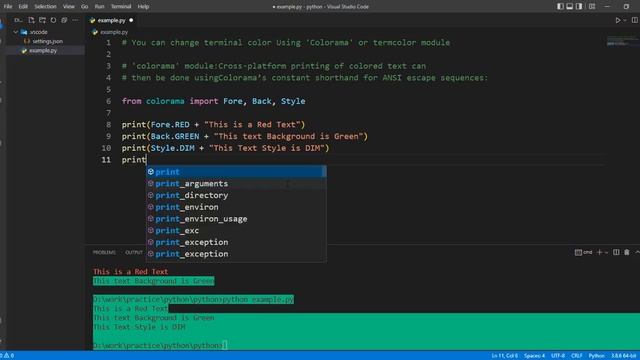Image resolution: width=640 pixels, height=360 pixels.
Task: Click the minimap code overview
Action: tap(622, 41)
